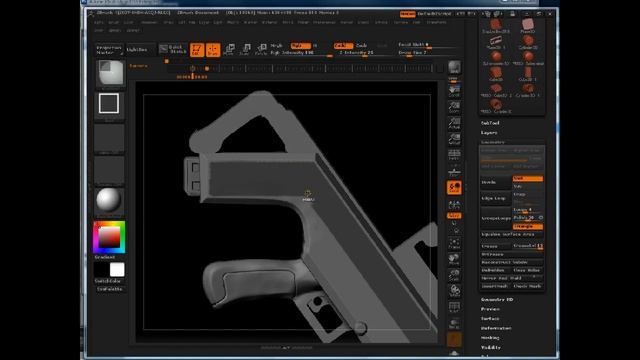This screenshot has width=640, height=360.
Task: Open the alpha selector slot
Action: coord(109,139)
